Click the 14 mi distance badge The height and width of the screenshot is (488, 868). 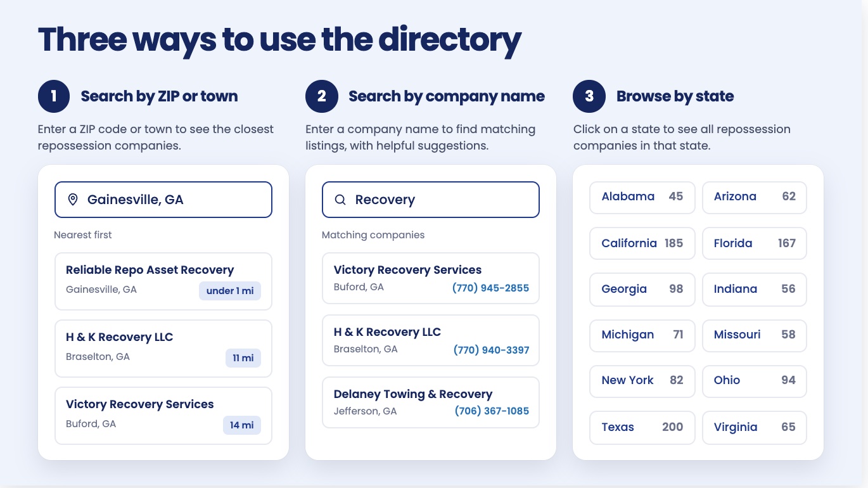[242, 425]
